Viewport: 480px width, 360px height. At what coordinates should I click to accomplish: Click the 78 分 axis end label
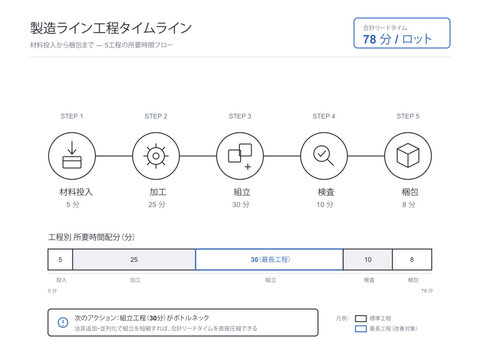point(427,291)
